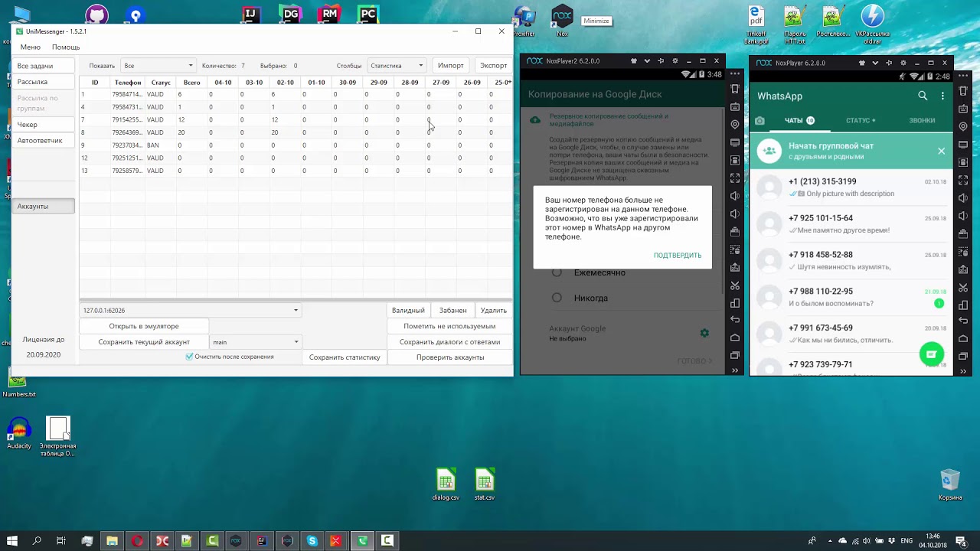Switch to the 'Звонки' tab in WhatsApp
Image resolution: width=980 pixels, height=551 pixels.
(x=921, y=121)
